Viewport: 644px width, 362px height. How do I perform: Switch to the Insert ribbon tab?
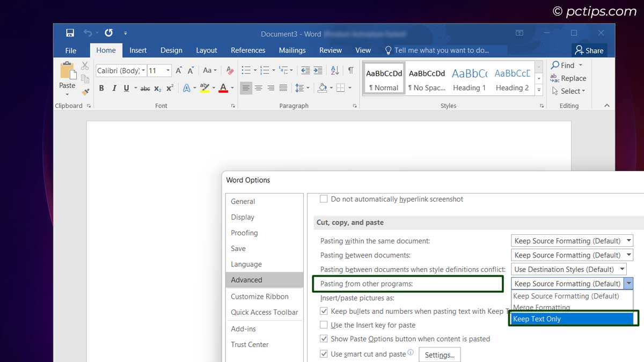pyautogui.click(x=138, y=50)
